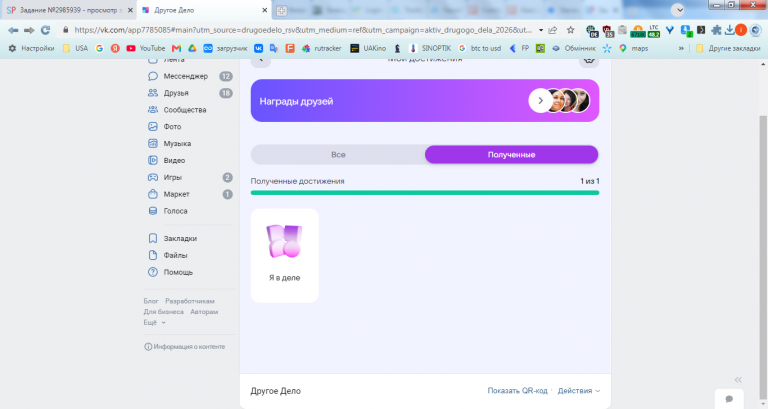Screen dimensions: 768x409
Task: Open the downloads arrow icon in toolbar
Action: 729,30
